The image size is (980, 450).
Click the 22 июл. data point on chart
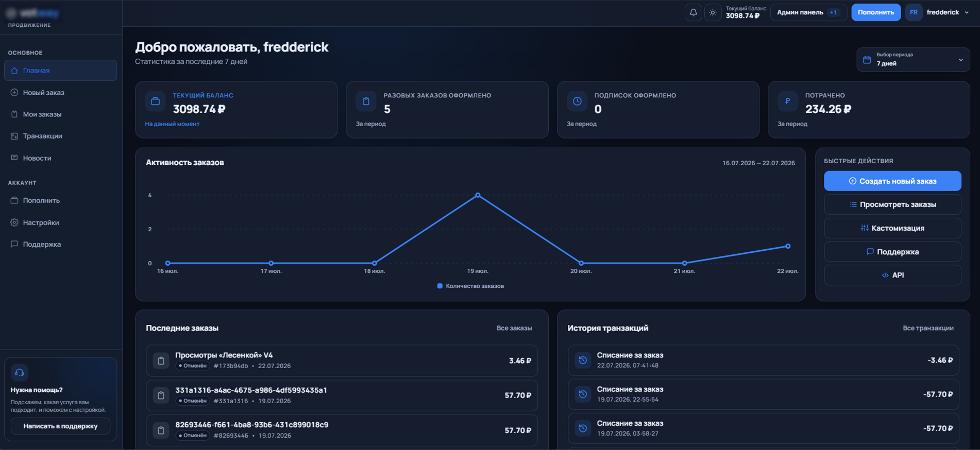(x=788, y=246)
